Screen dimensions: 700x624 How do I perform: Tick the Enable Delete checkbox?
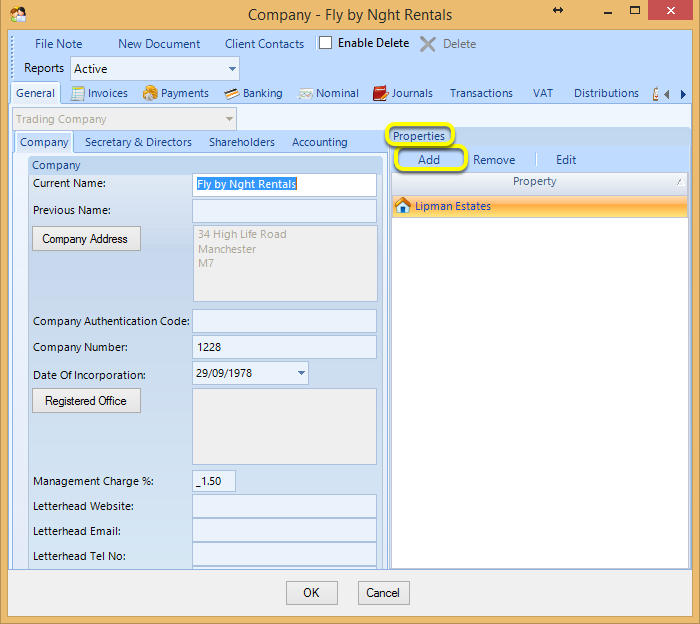pyautogui.click(x=325, y=43)
